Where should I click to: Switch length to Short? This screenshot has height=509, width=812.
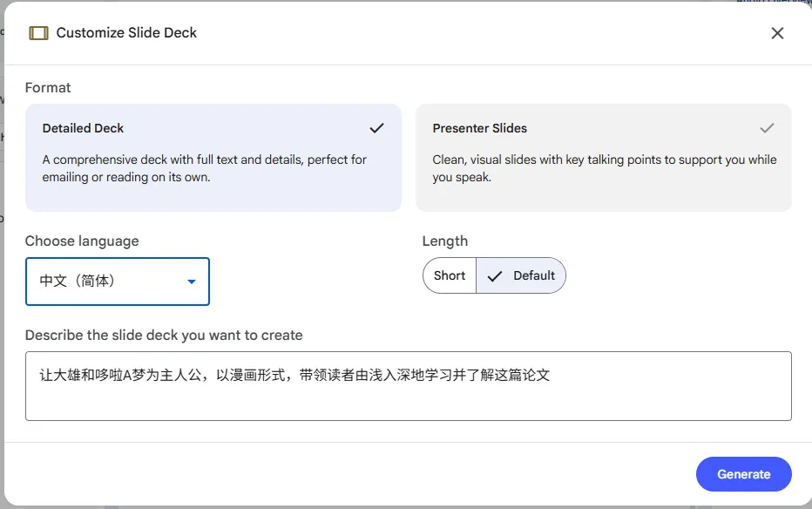click(450, 275)
